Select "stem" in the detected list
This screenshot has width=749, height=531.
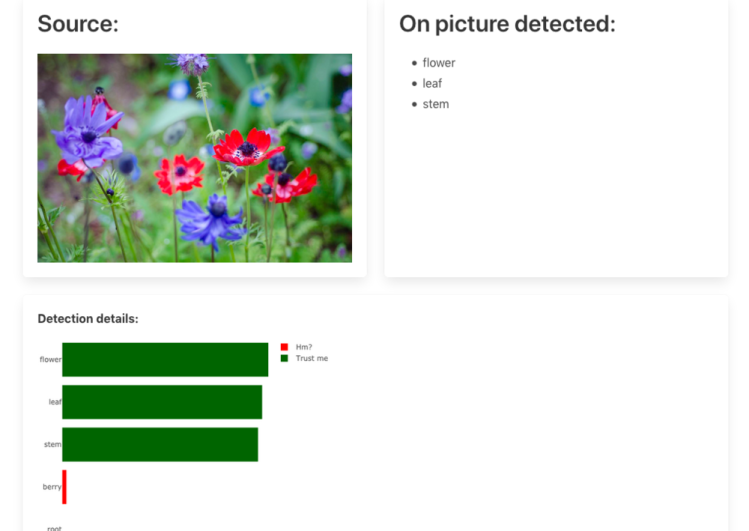pos(435,104)
